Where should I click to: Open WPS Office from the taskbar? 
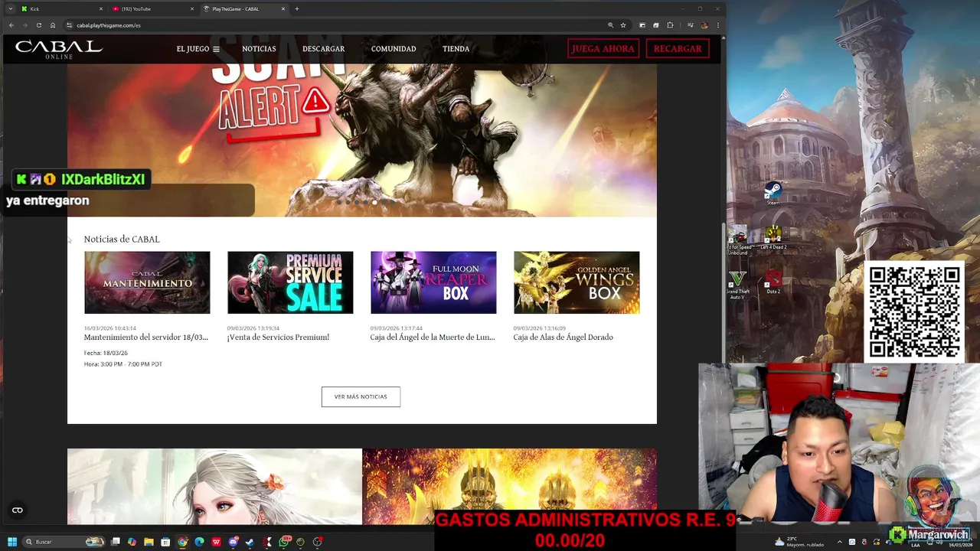tap(216, 542)
